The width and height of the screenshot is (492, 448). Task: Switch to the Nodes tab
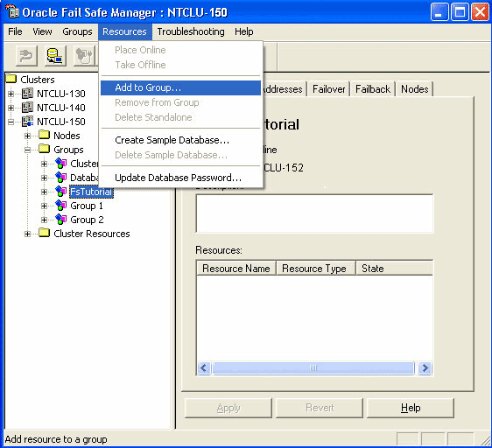(x=414, y=89)
